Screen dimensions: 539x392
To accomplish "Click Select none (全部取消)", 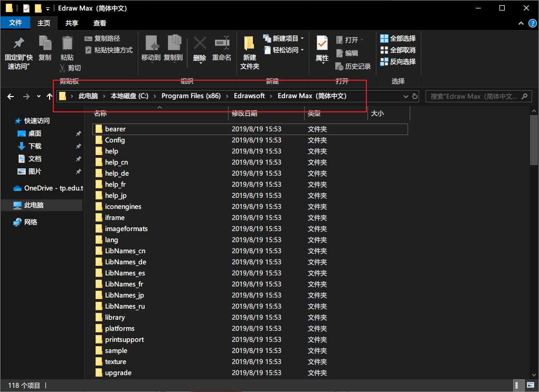I will pyautogui.click(x=398, y=50).
